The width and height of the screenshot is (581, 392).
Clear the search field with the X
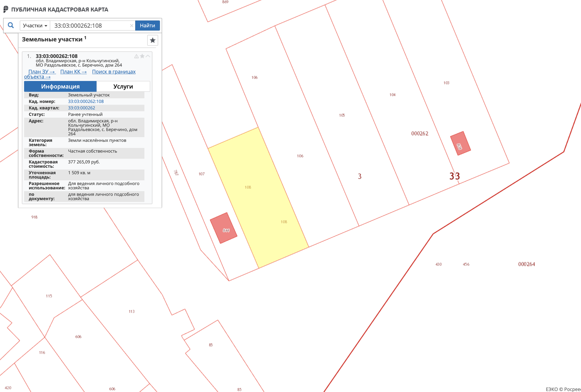[x=131, y=26]
